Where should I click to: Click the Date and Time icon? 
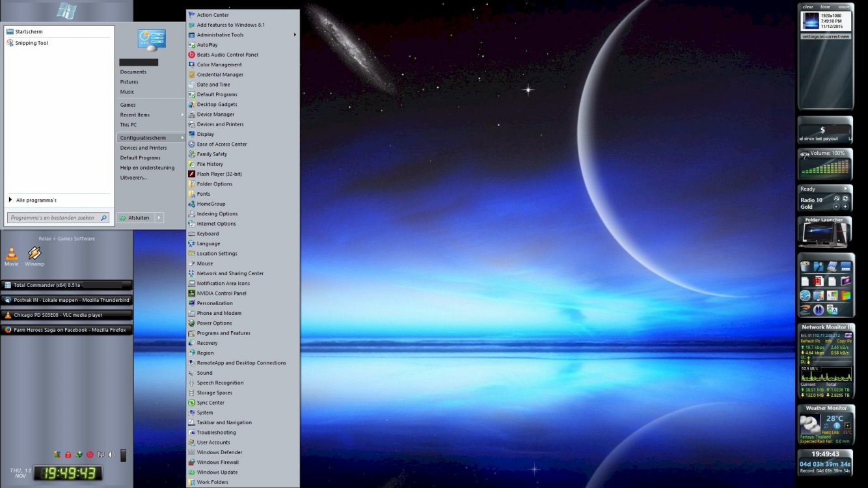pyautogui.click(x=191, y=85)
